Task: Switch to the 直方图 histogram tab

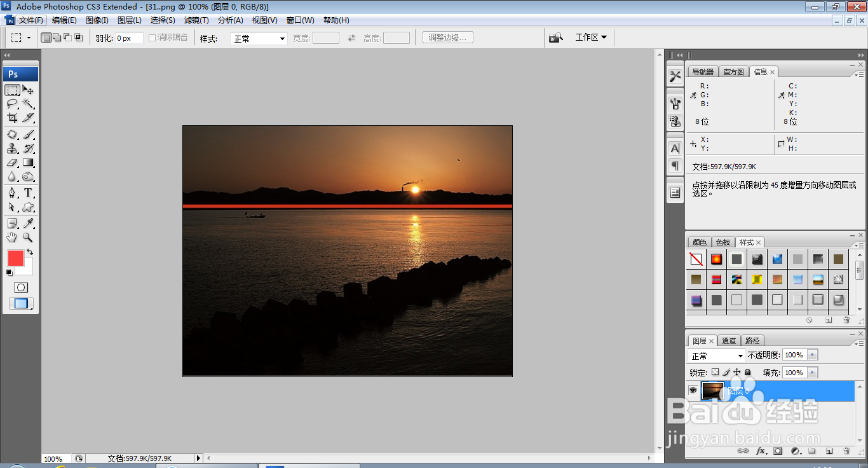Action: [733, 72]
